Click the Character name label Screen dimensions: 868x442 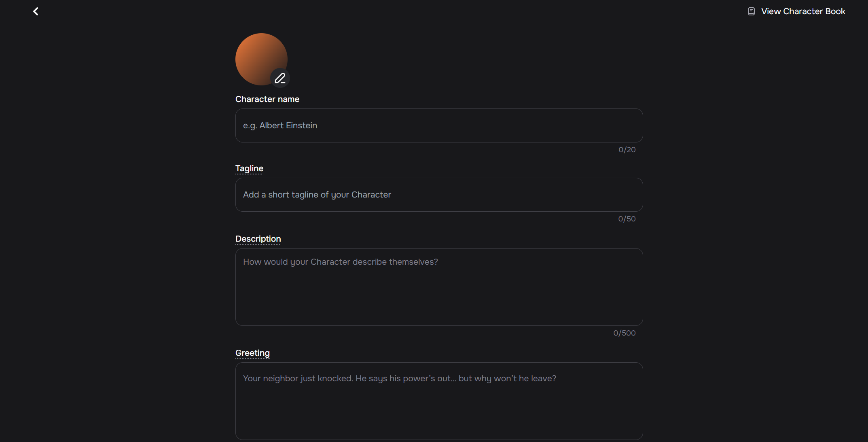(x=267, y=99)
